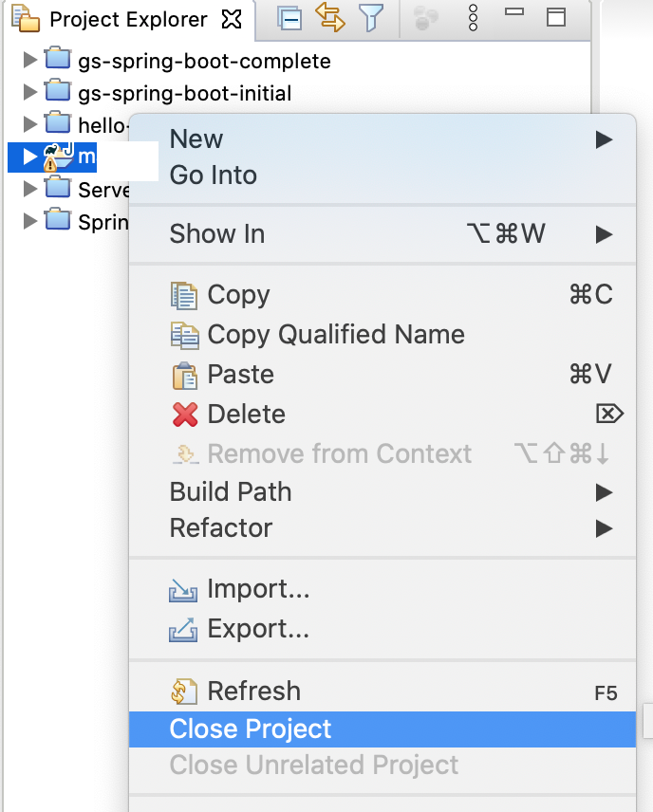Click the Export icon in menu
The height and width of the screenshot is (812, 653).
pos(183,630)
